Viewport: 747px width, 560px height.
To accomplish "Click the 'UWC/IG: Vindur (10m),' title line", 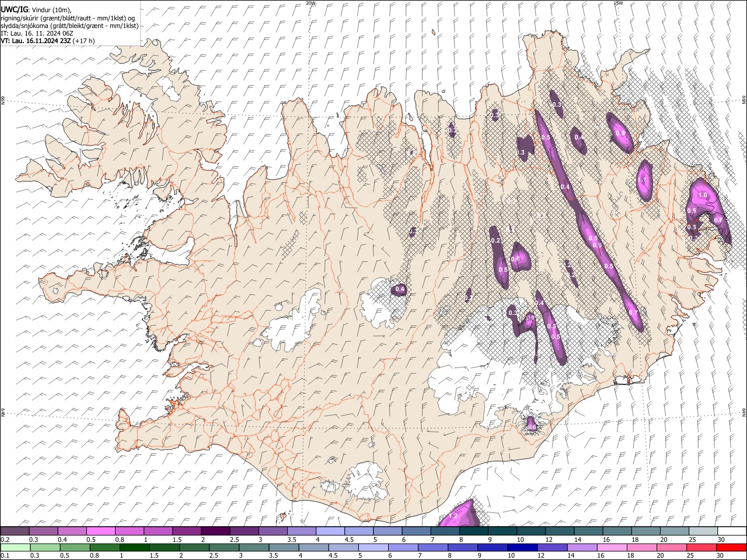I will click(36, 10).
